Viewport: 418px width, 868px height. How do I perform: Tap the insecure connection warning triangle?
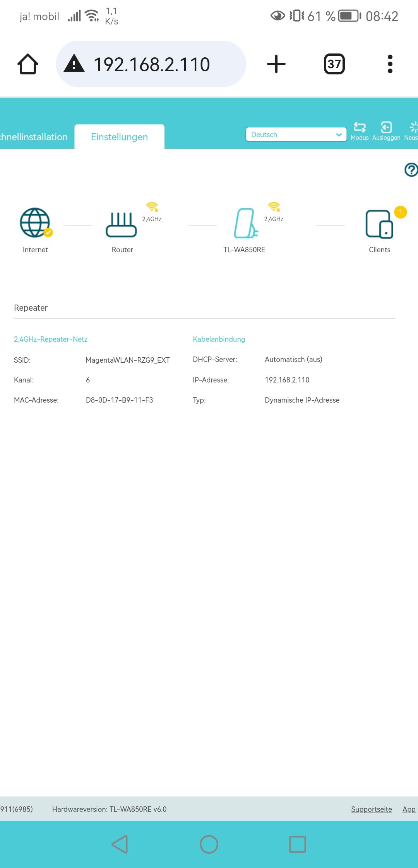pyautogui.click(x=74, y=64)
